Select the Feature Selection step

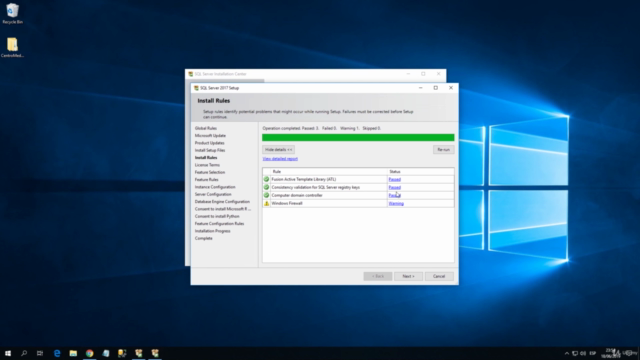tap(210, 172)
